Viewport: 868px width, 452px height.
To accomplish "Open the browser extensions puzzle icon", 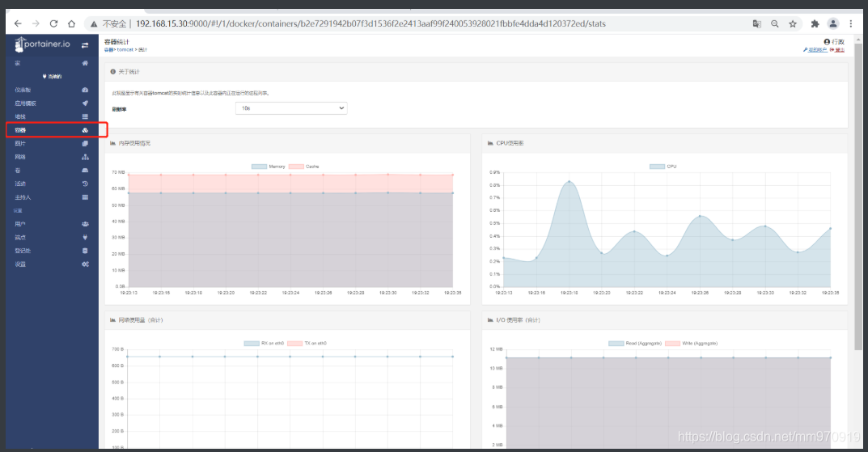I will [x=815, y=23].
